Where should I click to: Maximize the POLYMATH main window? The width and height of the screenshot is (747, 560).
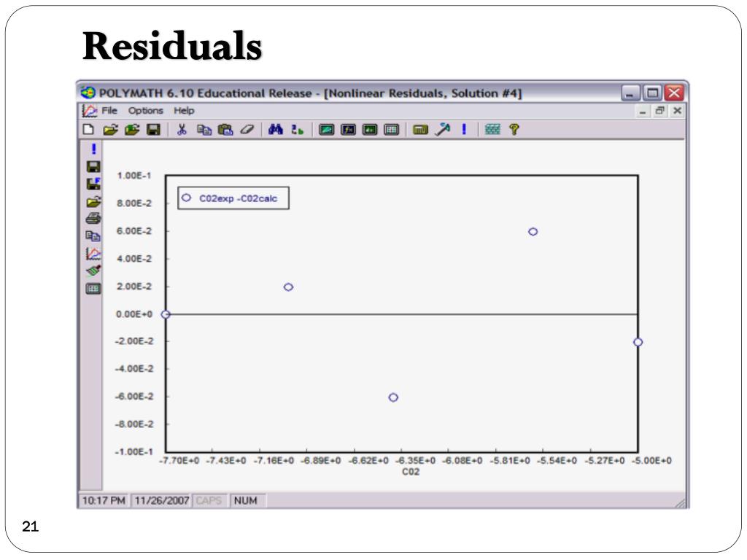click(652, 93)
